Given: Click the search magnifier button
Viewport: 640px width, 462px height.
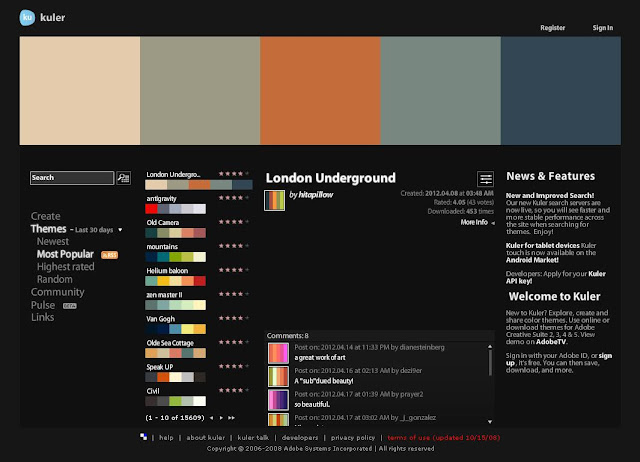Looking at the screenshot, I should [124, 178].
